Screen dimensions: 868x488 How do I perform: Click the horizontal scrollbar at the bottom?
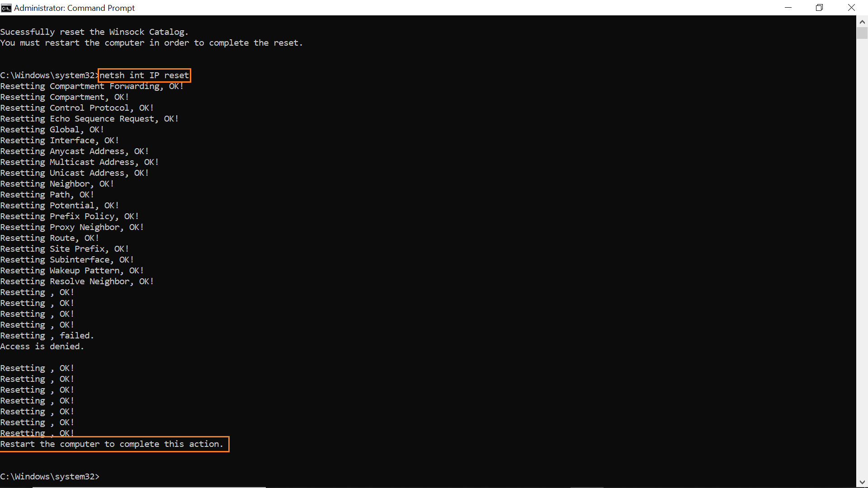click(x=149, y=487)
